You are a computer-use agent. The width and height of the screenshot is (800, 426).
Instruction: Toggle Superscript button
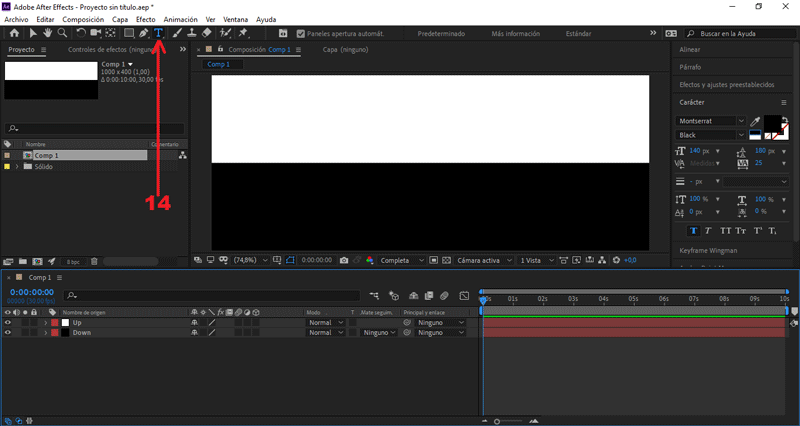(758, 231)
